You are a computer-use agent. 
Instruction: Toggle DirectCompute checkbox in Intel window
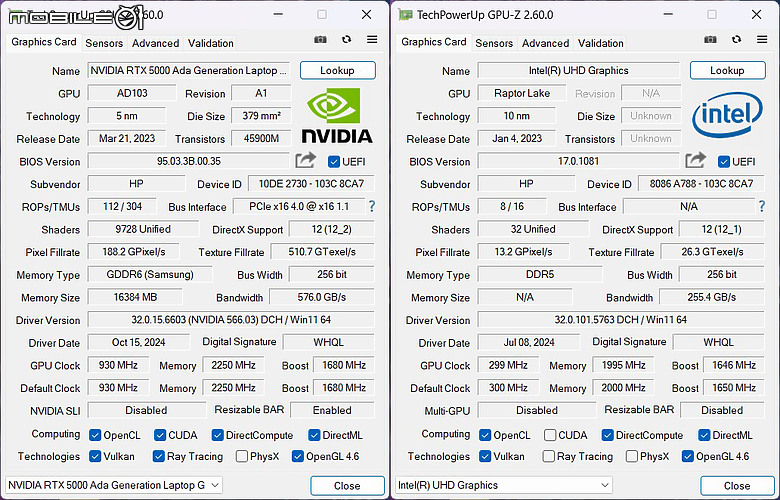[607, 435]
